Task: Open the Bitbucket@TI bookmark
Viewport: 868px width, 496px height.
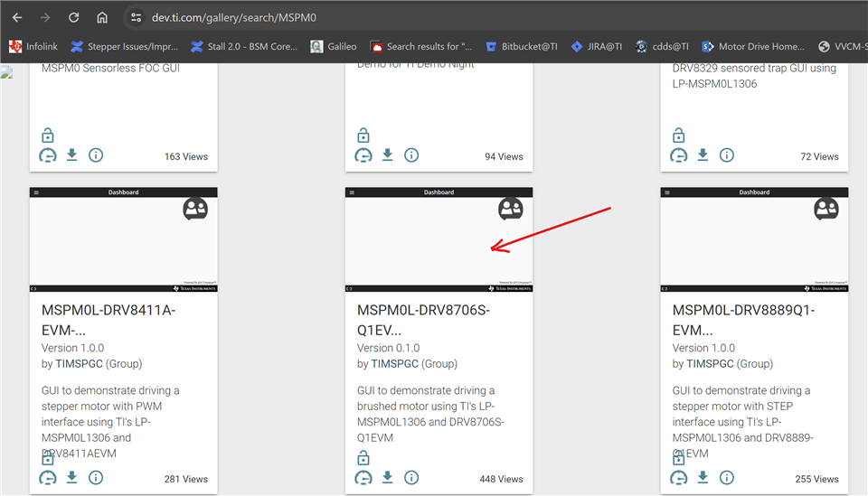Action: point(522,46)
